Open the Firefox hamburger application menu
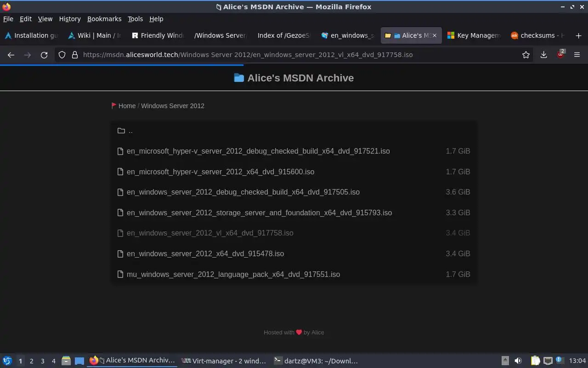This screenshot has width=588, height=368. point(577,55)
